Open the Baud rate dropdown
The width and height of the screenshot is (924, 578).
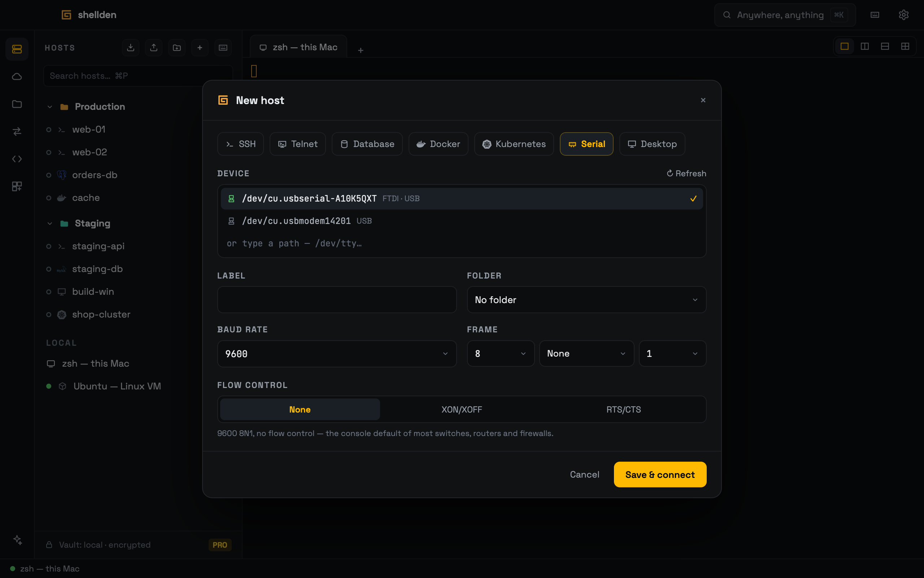[x=337, y=354]
